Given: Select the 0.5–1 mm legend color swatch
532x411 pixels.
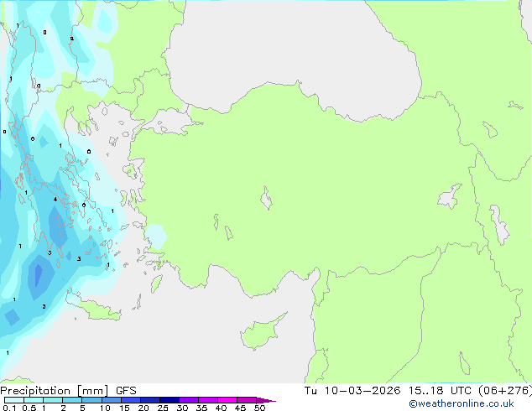Looking at the screenshot, I should tap(34, 400).
